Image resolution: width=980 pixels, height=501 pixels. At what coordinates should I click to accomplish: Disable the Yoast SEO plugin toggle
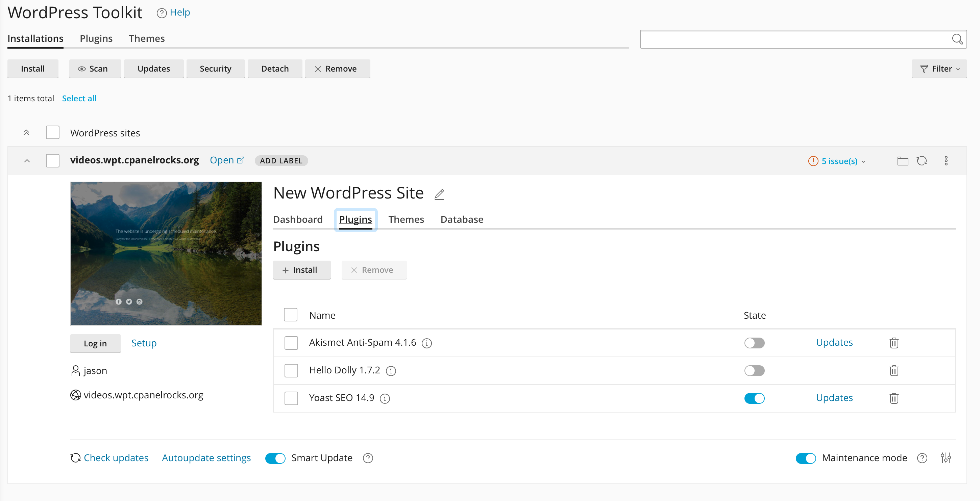tap(754, 398)
